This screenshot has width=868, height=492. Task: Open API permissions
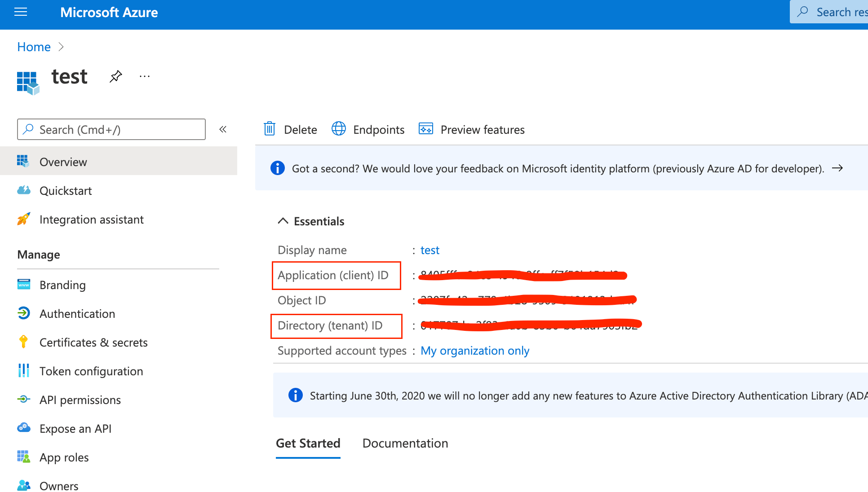(80, 400)
